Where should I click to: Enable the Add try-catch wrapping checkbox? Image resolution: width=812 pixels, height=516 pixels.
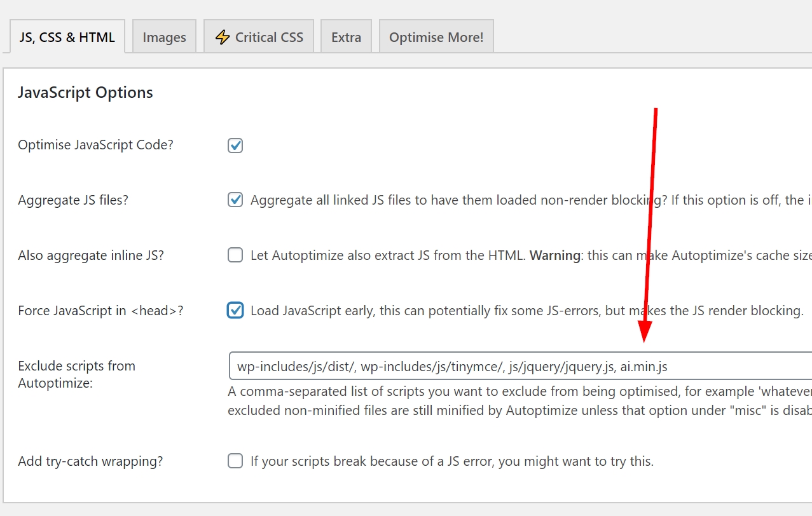235,461
